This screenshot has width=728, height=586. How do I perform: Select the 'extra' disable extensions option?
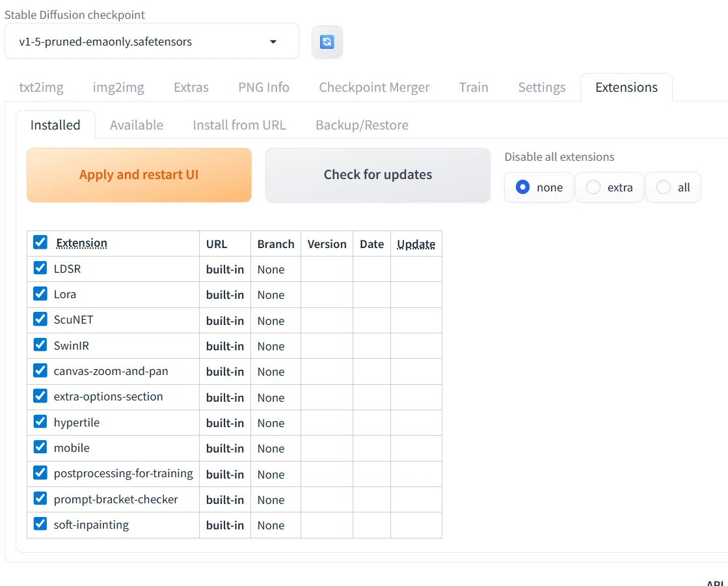tap(610, 188)
